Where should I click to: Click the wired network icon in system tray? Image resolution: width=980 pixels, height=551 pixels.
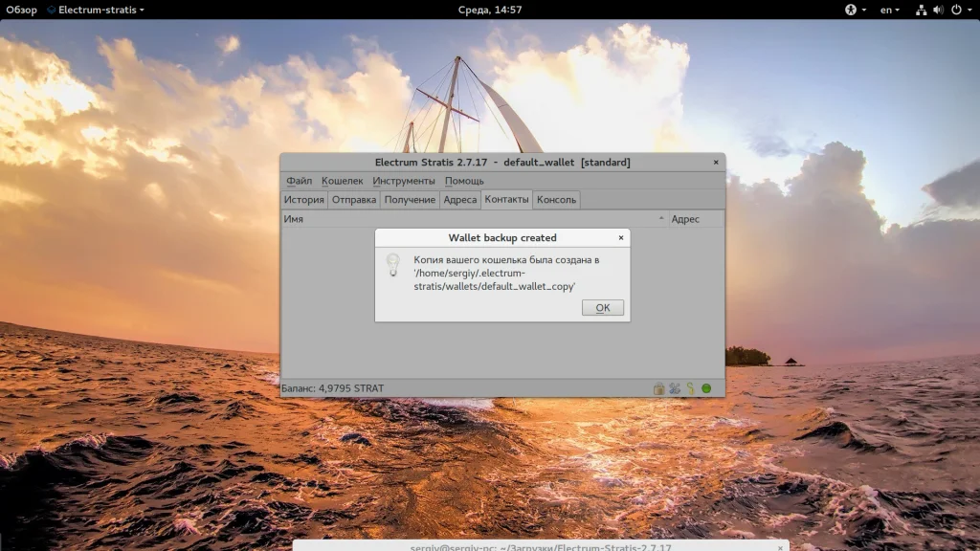coord(921,10)
